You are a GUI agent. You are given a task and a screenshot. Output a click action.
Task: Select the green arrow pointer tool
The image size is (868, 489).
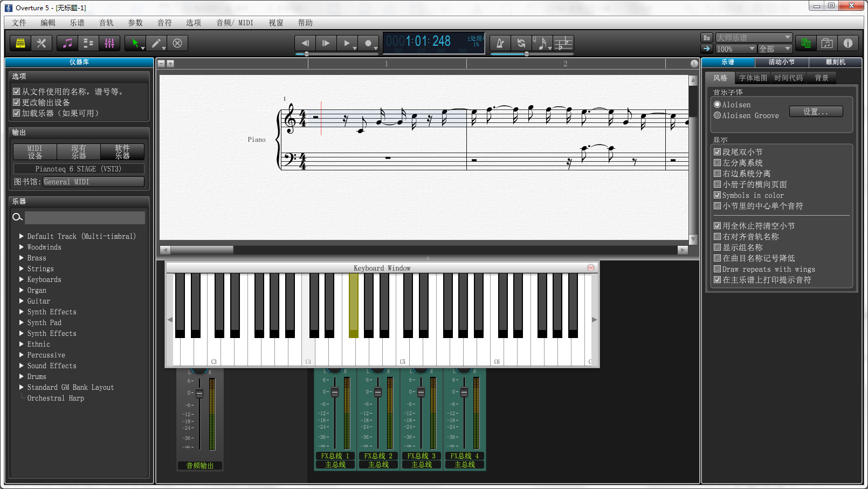(x=135, y=43)
